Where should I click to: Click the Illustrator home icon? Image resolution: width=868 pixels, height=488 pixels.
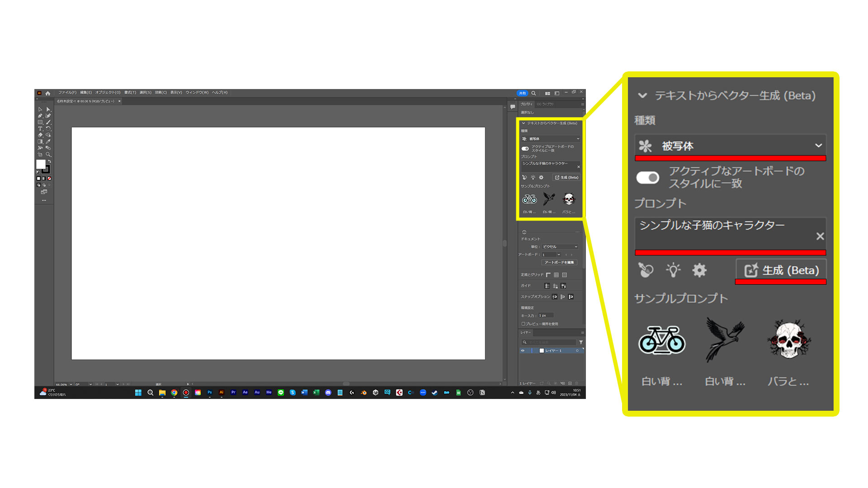tap(48, 93)
